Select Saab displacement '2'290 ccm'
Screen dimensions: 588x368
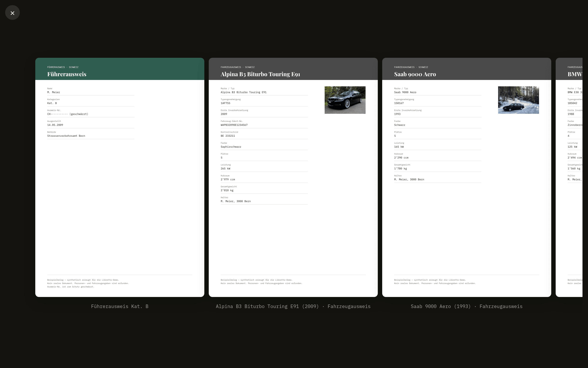[x=401, y=158]
